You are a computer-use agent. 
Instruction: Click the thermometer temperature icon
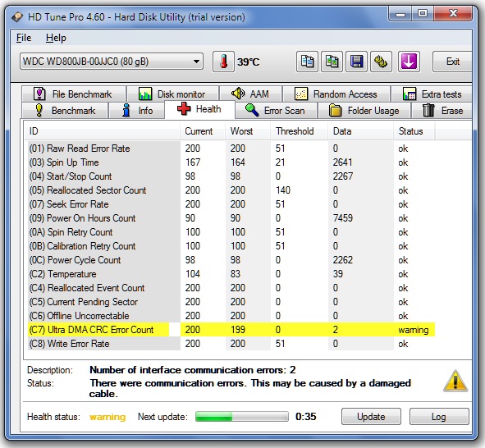click(223, 62)
